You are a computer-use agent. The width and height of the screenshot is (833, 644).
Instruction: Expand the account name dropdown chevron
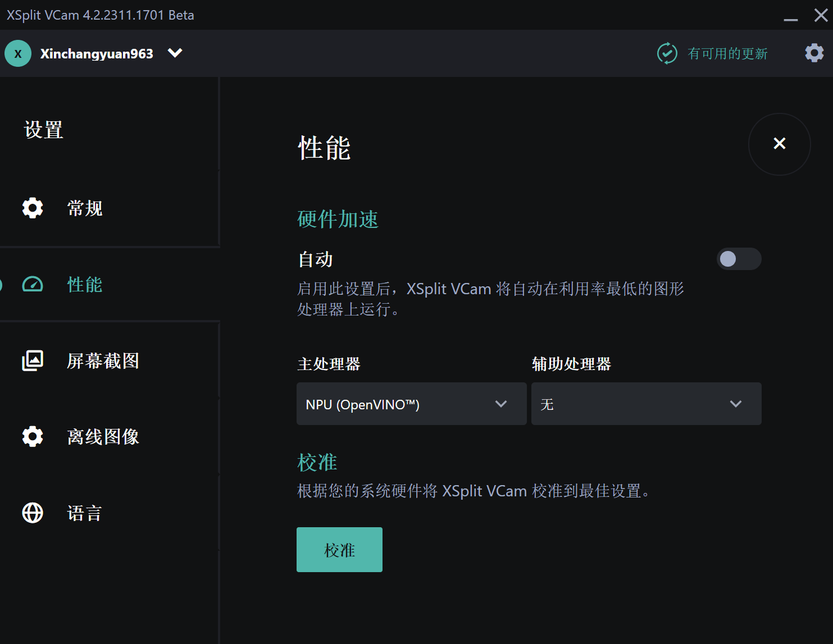[x=174, y=53]
